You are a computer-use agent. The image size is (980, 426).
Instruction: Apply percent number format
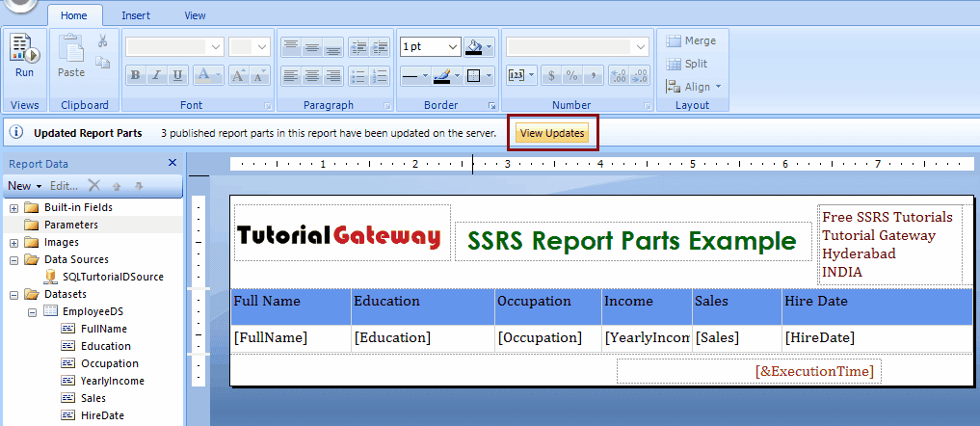571,76
